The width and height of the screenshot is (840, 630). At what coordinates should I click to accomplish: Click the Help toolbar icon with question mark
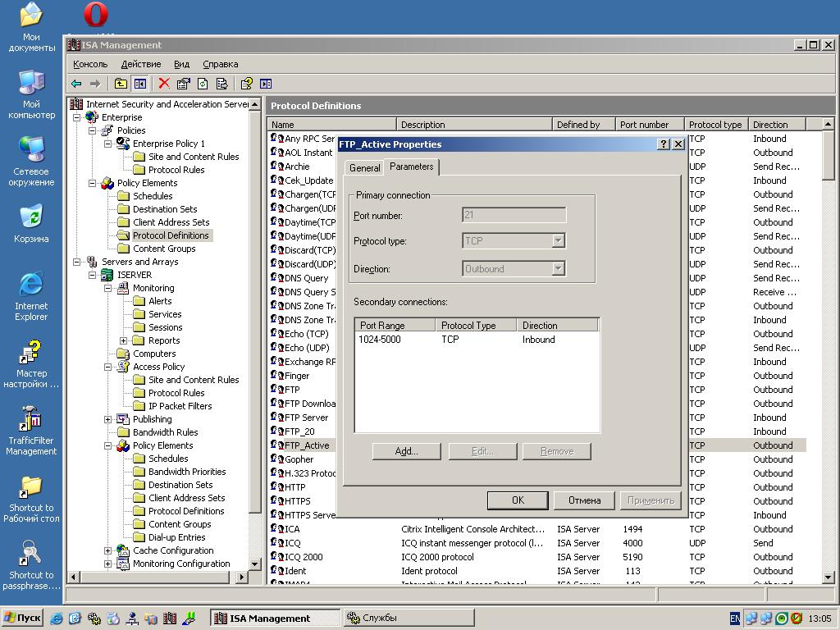tap(246, 84)
